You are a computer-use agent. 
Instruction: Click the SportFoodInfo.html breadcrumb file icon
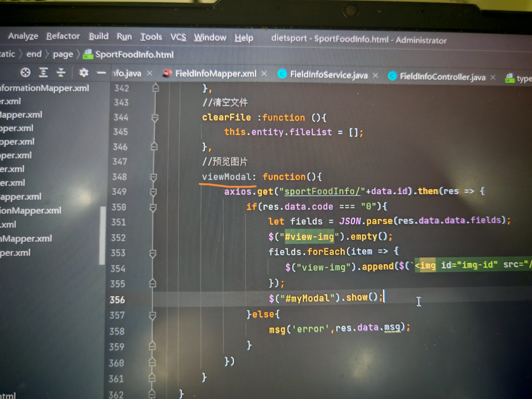click(x=88, y=54)
